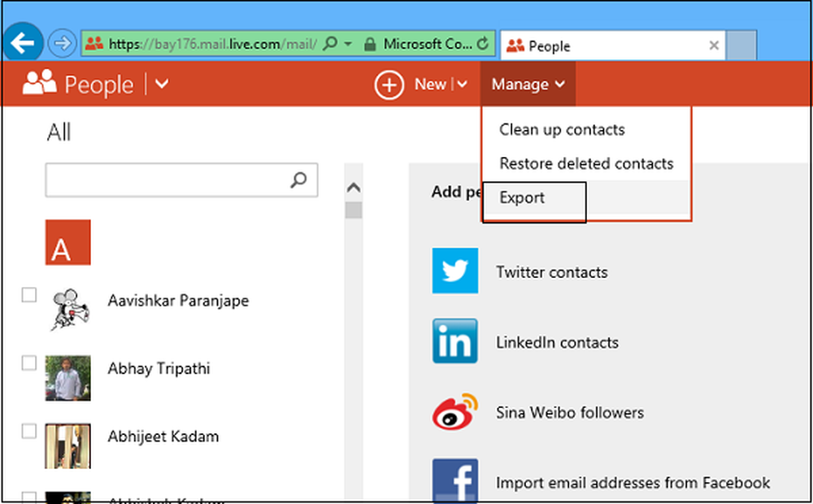
Task: Click the LinkedIn contacts link
Action: point(558,343)
